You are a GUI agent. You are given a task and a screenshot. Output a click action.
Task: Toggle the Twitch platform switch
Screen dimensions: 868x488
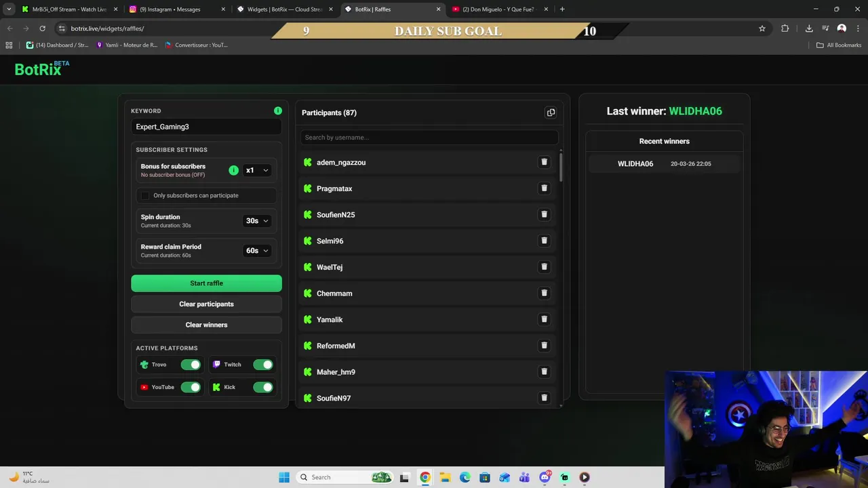tap(263, 365)
